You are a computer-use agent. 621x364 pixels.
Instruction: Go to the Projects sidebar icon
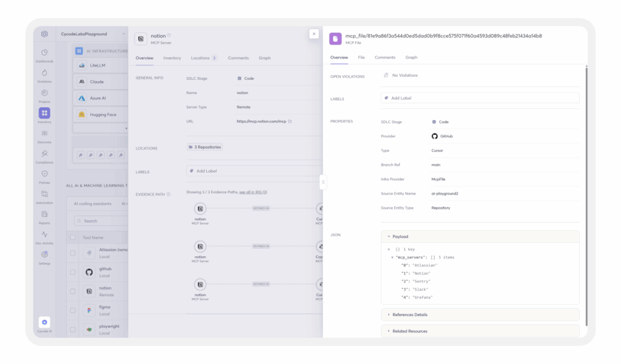click(x=44, y=93)
